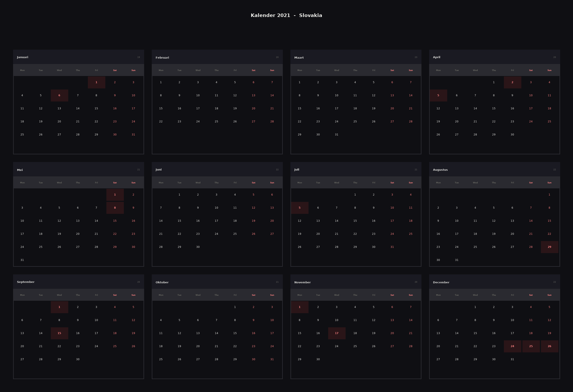Select September 1 highlighted date
Viewport: 573px width, 392px height.
pyautogui.click(x=60, y=307)
